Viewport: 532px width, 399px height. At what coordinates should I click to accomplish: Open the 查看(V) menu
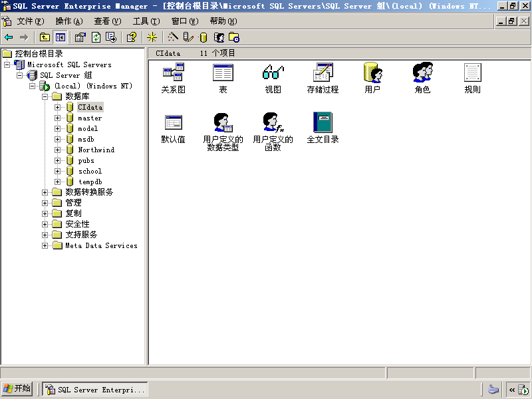click(108, 21)
